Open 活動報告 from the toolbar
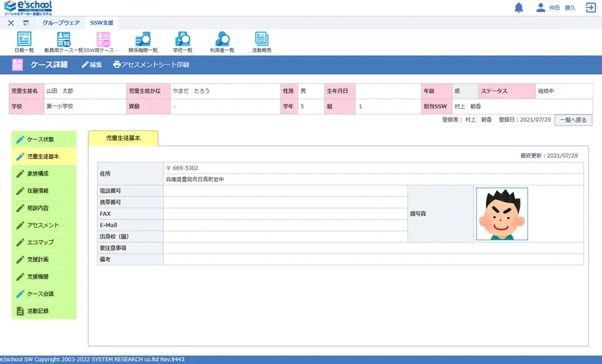The height and width of the screenshot is (364, 602). tap(262, 42)
